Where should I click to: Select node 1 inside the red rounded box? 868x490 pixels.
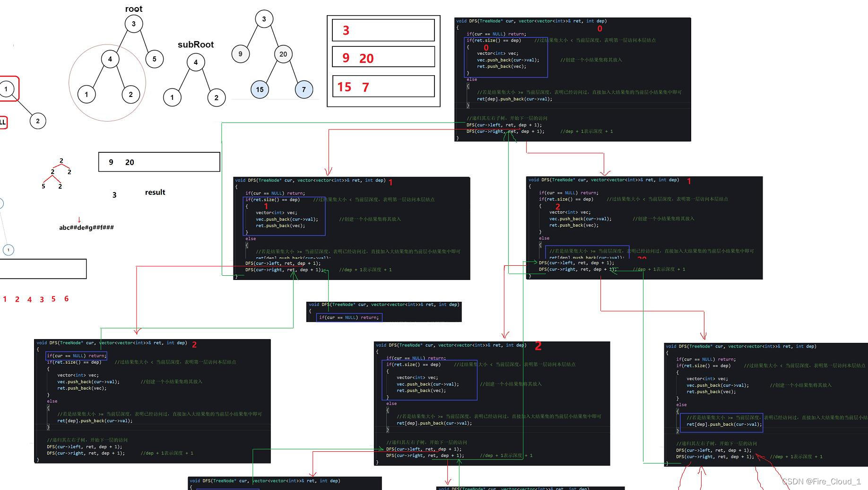pos(6,89)
